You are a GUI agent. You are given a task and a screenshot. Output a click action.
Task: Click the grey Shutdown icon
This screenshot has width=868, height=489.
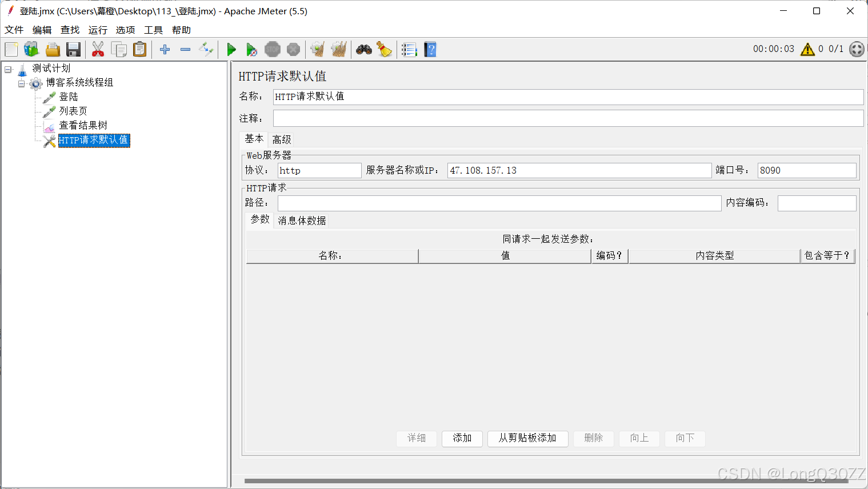[293, 50]
